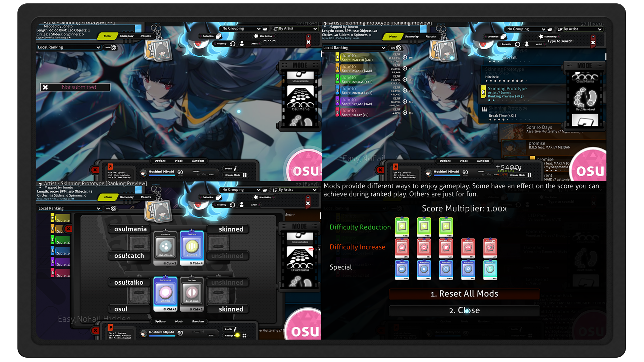Viewport: 644px width, 362px height.
Task: Select Collection tab in top-left panel
Action: 210,36
